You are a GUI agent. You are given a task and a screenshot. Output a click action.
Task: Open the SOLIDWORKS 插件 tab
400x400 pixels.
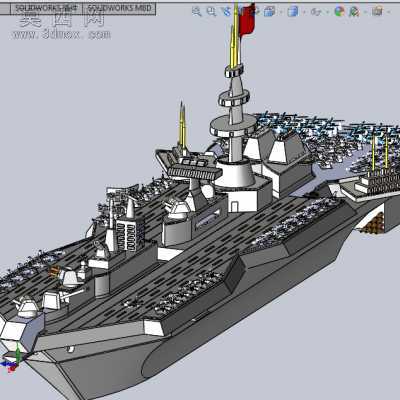(x=46, y=8)
